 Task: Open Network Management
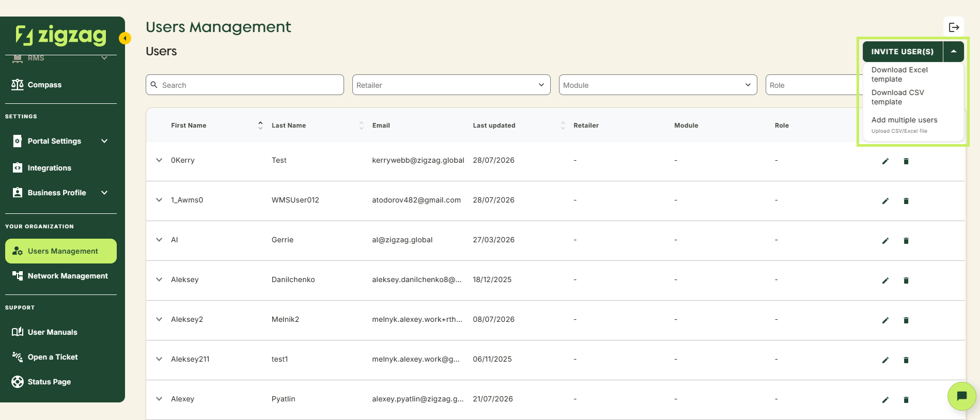(61, 276)
